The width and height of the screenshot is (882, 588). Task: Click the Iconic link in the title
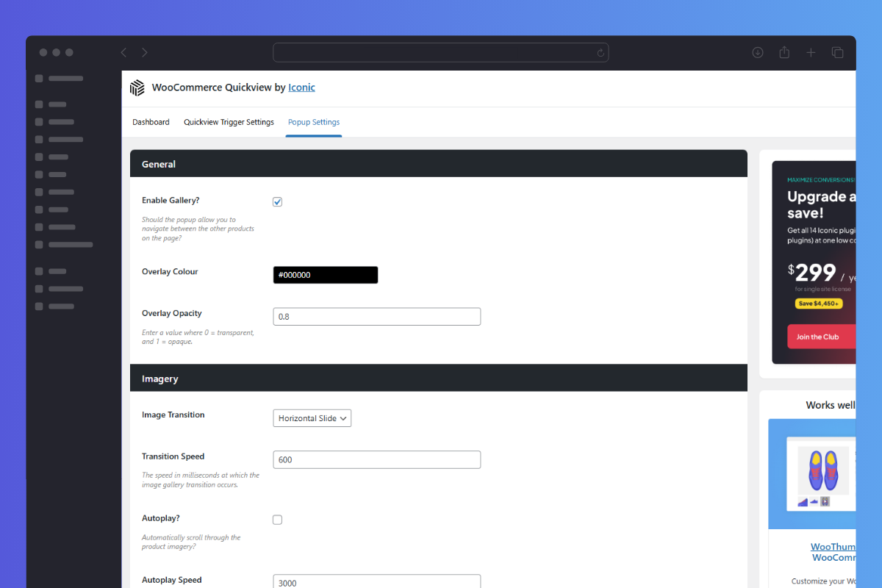click(301, 87)
